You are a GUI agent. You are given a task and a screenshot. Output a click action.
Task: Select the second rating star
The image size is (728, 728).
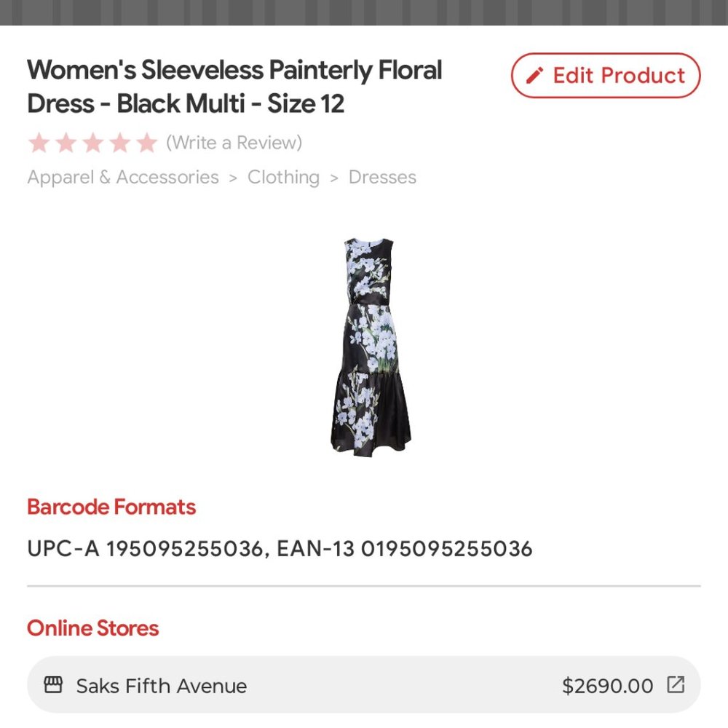point(66,143)
